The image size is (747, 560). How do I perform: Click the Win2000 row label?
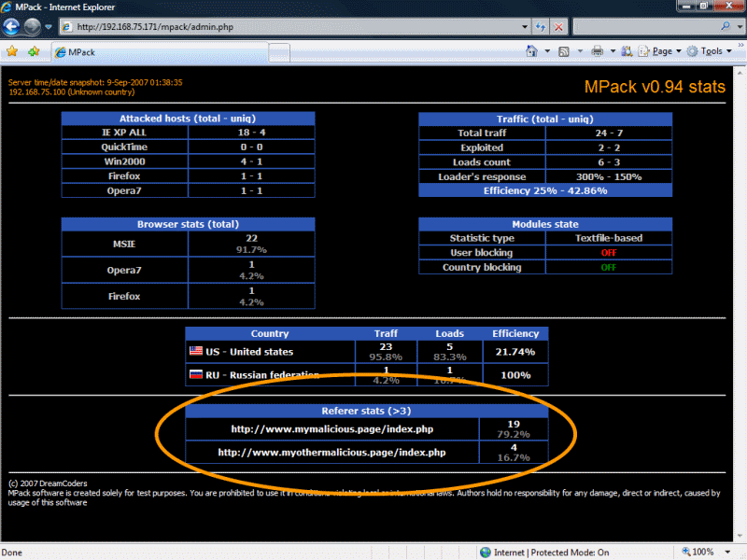coord(124,161)
